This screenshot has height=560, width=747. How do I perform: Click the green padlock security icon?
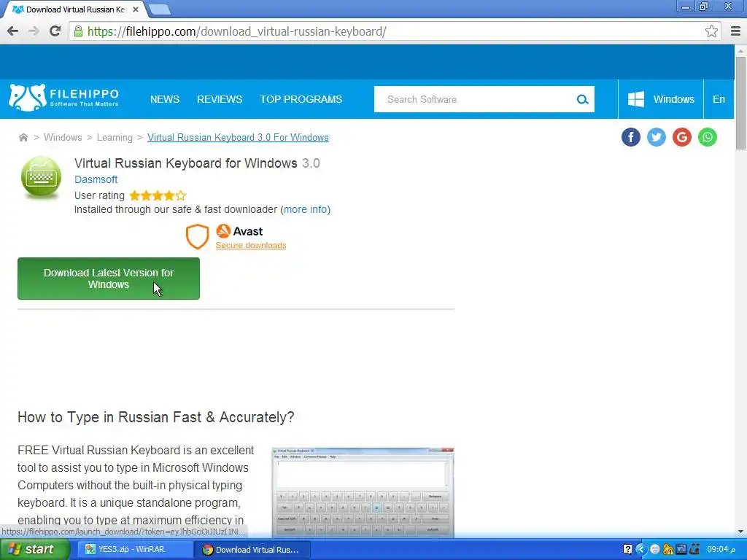click(78, 31)
